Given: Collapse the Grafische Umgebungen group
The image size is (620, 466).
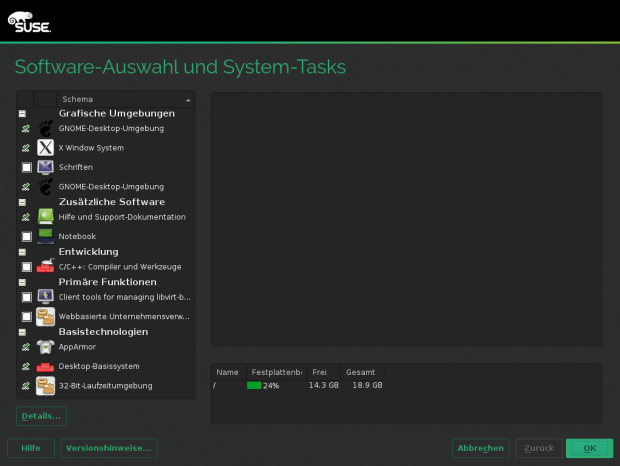Looking at the screenshot, I should coord(23,114).
